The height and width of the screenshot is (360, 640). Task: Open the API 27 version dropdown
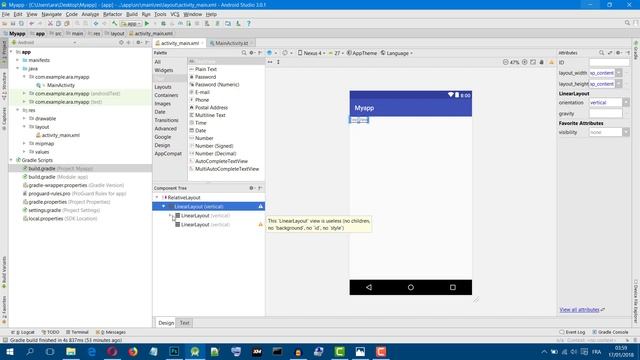coord(336,53)
